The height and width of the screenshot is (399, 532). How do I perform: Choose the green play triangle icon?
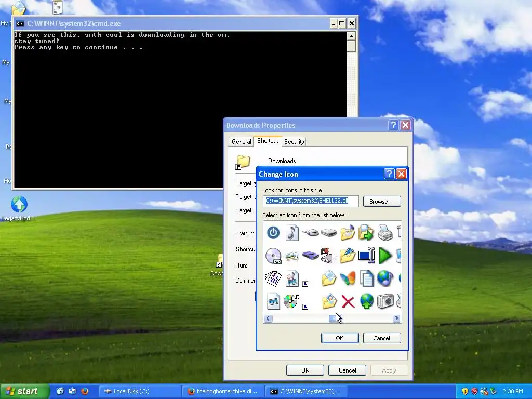point(385,256)
